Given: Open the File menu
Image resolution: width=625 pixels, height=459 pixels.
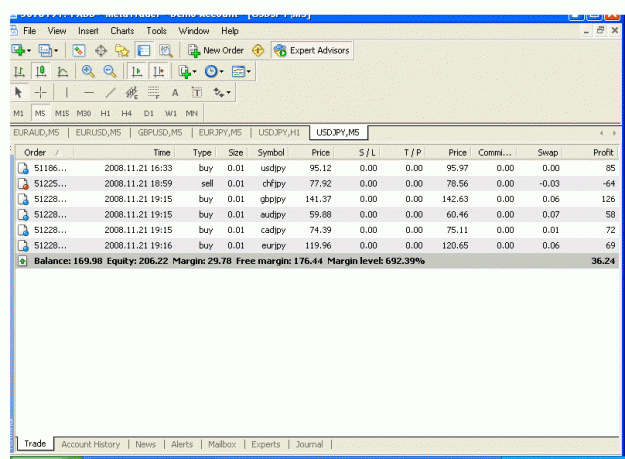Looking at the screenshot, I should click(29, 31).
